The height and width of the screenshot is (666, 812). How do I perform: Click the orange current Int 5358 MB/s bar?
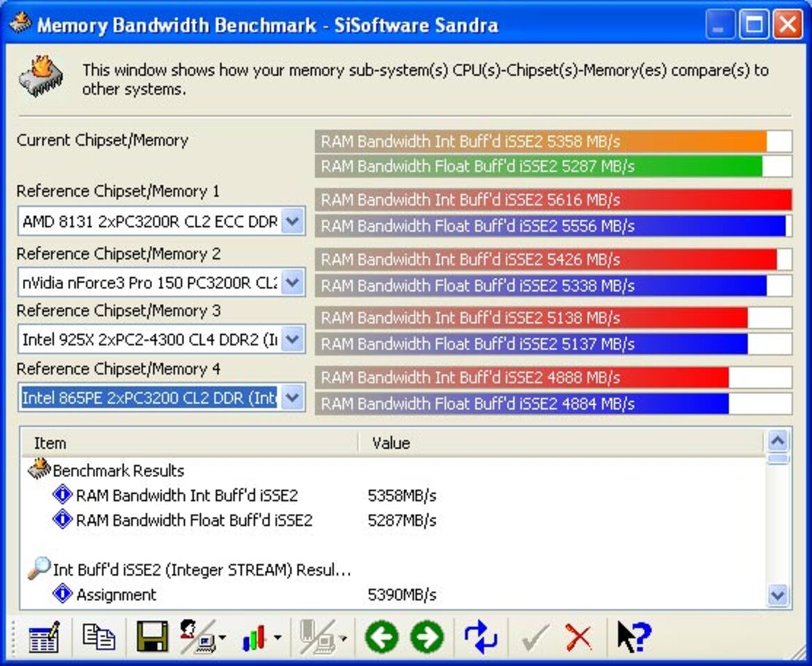point(554,142)
